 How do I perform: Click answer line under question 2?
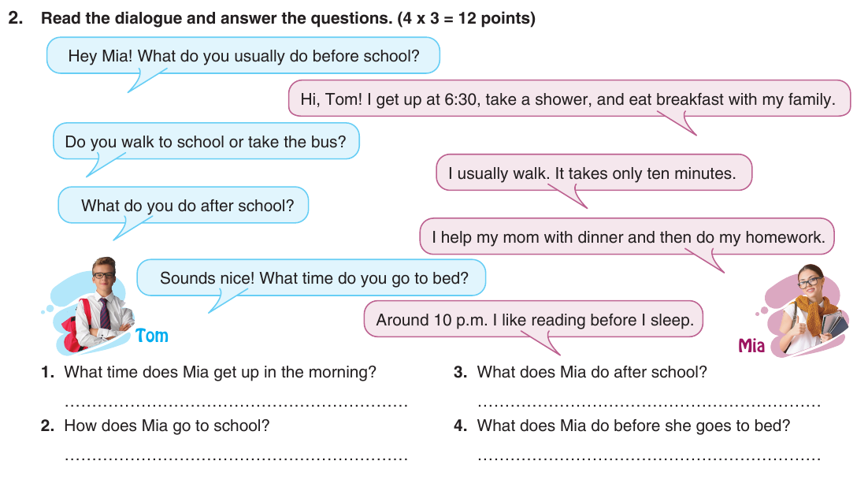click(236, 458)
